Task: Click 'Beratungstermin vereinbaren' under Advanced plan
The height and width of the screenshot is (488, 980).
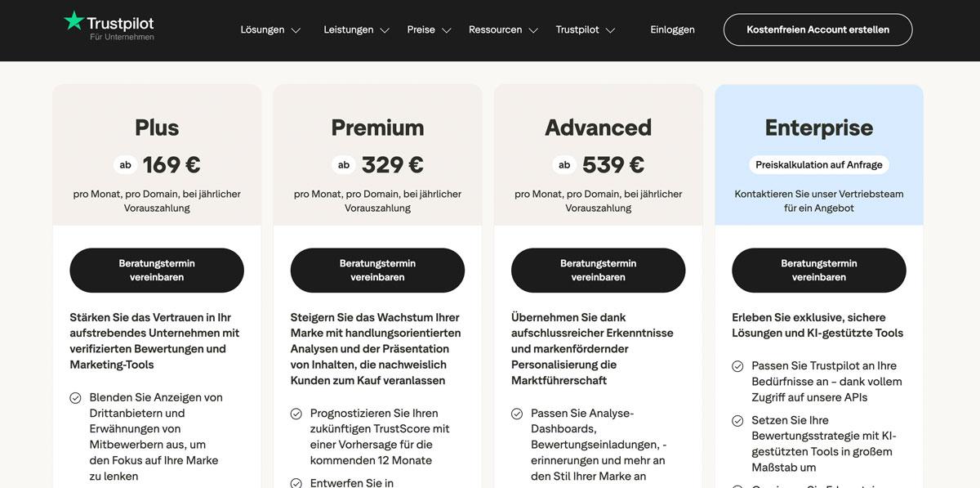Action: pos(598,270)
